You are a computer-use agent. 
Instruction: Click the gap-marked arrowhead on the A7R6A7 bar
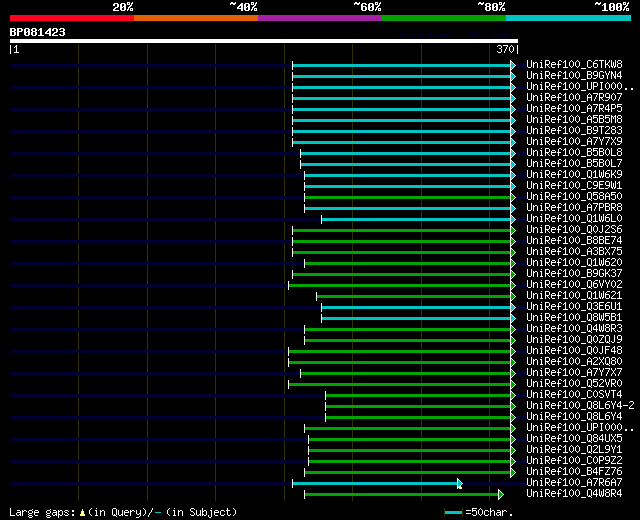460,484
